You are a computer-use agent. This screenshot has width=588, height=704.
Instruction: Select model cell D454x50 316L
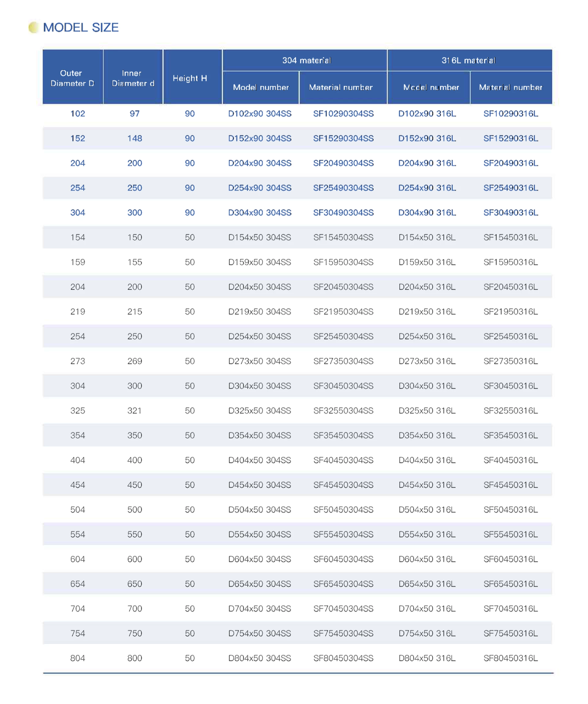(427, 485)
